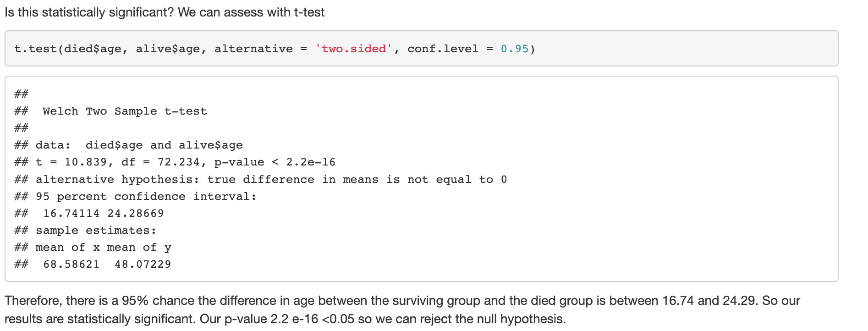Click the p-value < 2.2e-16 text
Viewport: 868px width, 331px height.
[x=275, y=162]
